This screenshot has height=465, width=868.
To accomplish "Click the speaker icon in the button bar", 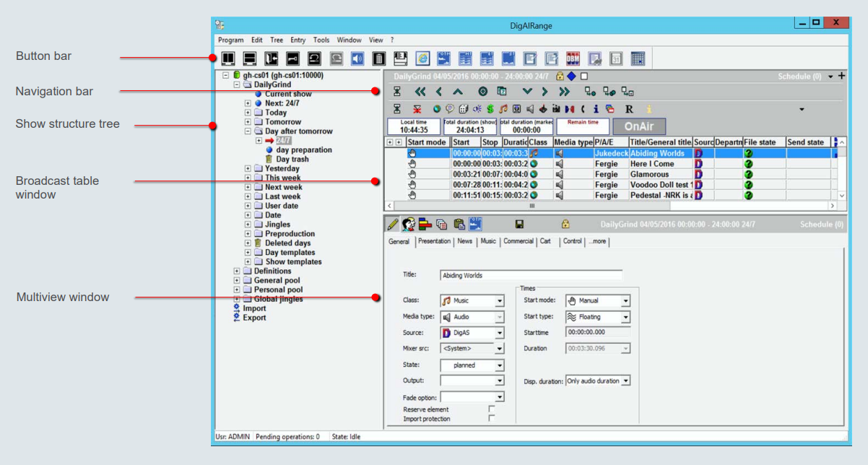I will 357,58.
